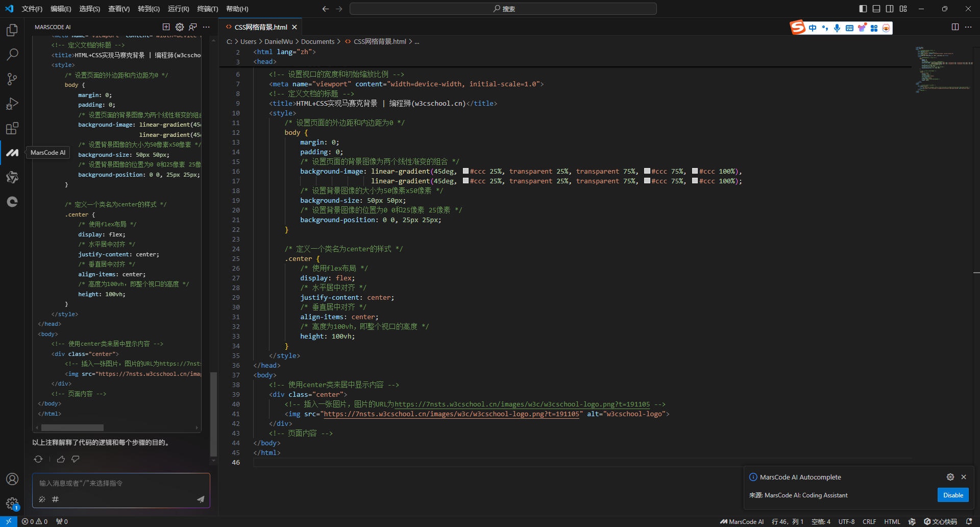Change file encoding UTF-8
Viewport: 980px width, 527px height.
(x=846, y=521)
